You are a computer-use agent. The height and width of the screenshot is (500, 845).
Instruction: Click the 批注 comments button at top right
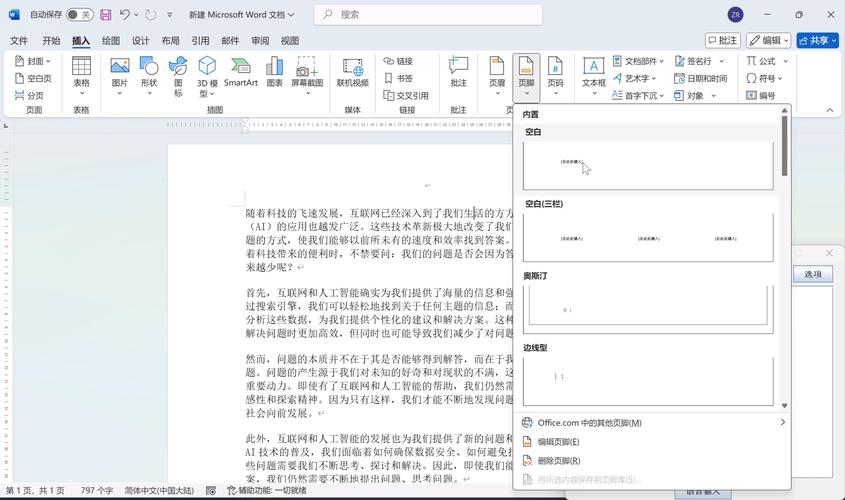pyautogui.click(x=723, y=40)
